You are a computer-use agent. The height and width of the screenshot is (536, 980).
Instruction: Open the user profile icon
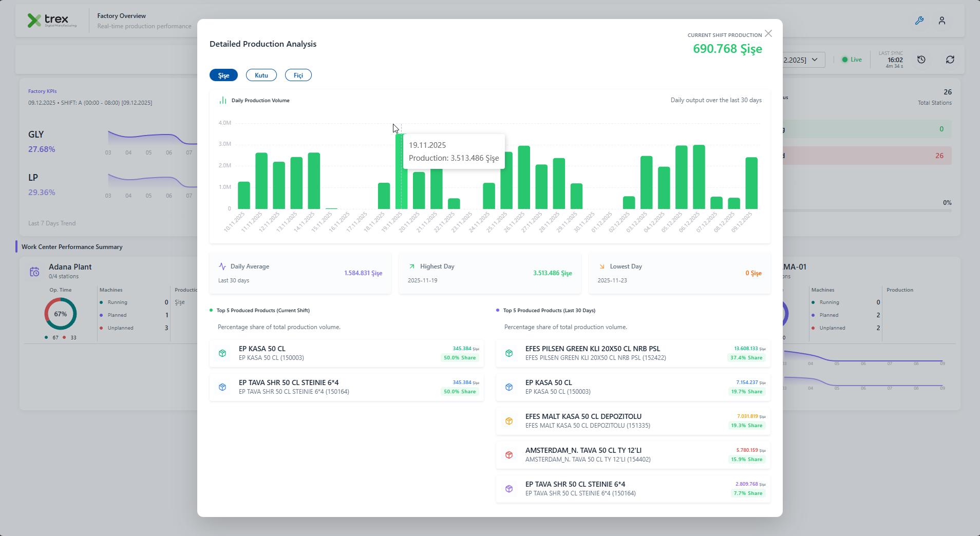942,21
